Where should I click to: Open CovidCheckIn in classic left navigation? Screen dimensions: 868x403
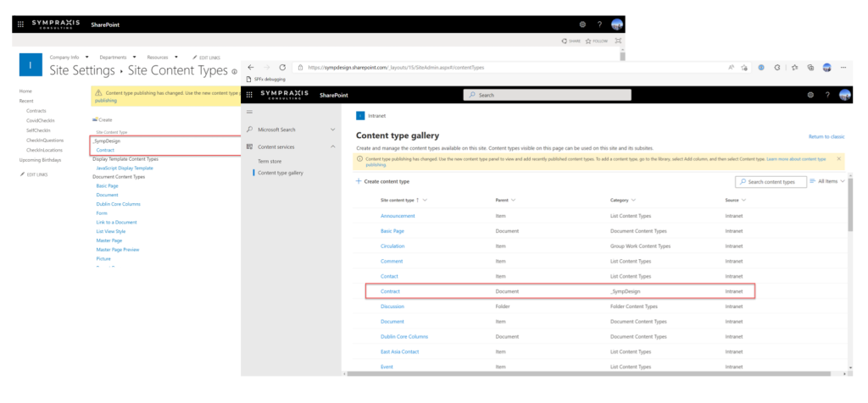click(41, 120)
